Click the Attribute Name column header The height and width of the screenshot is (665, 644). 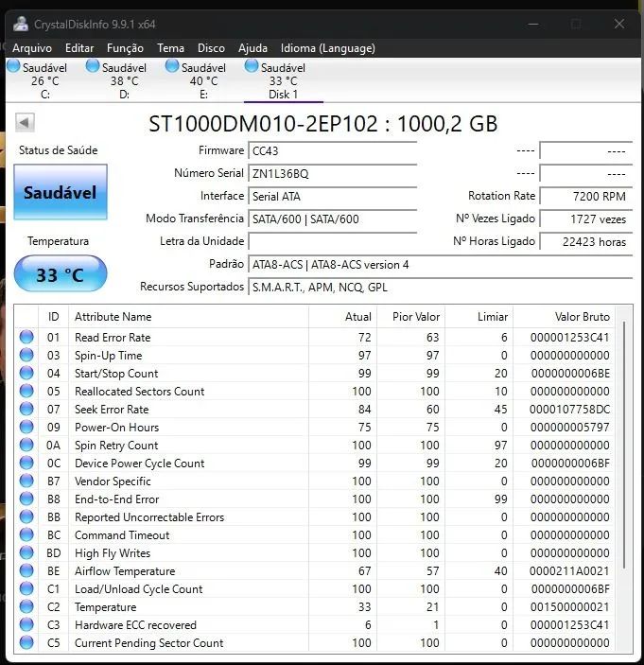189,316
